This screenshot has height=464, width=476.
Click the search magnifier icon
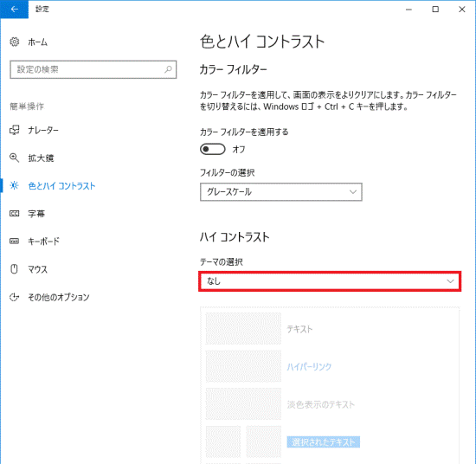click(168, 69)
